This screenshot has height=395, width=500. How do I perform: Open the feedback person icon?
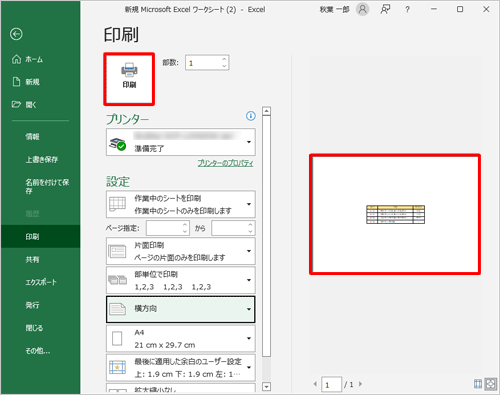[x=385, y=9]
